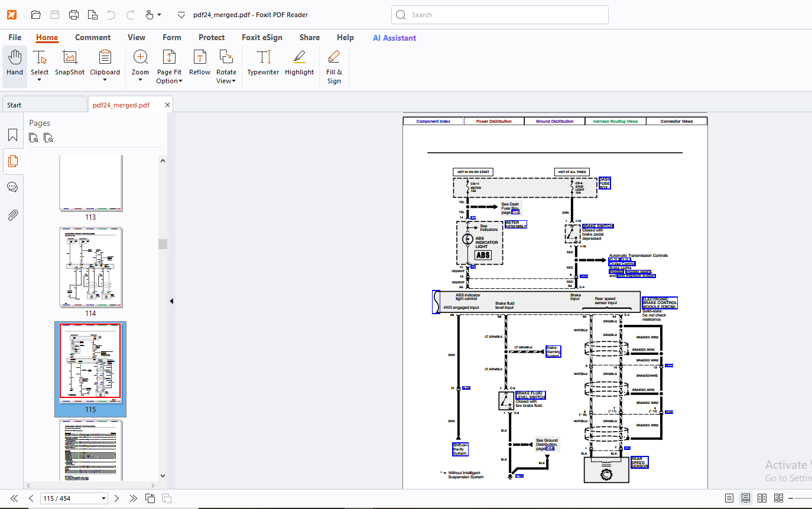Choose the Typewriter tool
Image resolution: width=812 pixels, height=509 pixels.
(x=263, y=63)
